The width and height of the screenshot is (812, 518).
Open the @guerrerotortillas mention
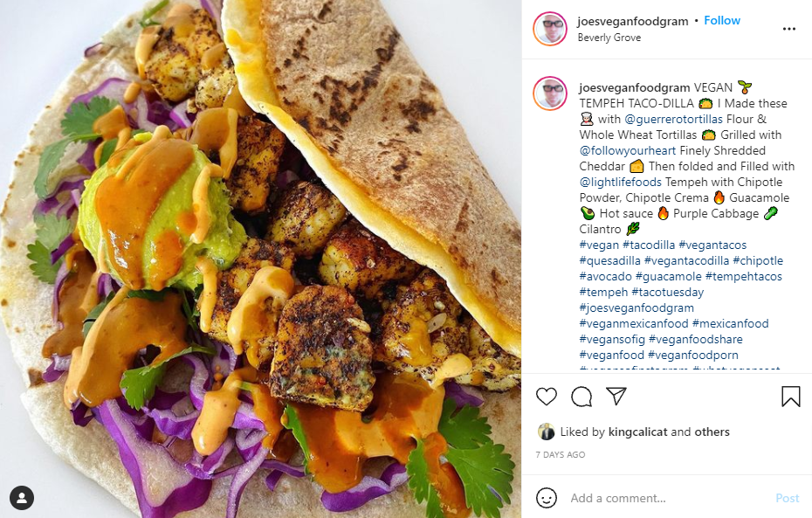[x=673, y=119]
